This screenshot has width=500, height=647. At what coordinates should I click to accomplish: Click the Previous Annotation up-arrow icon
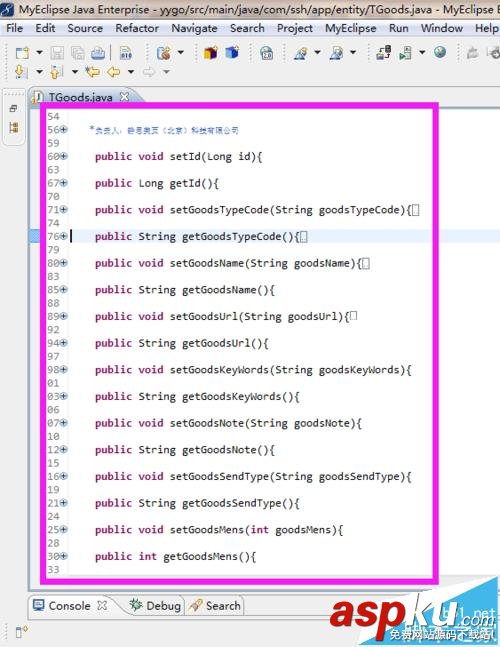[x=56, y=72]
